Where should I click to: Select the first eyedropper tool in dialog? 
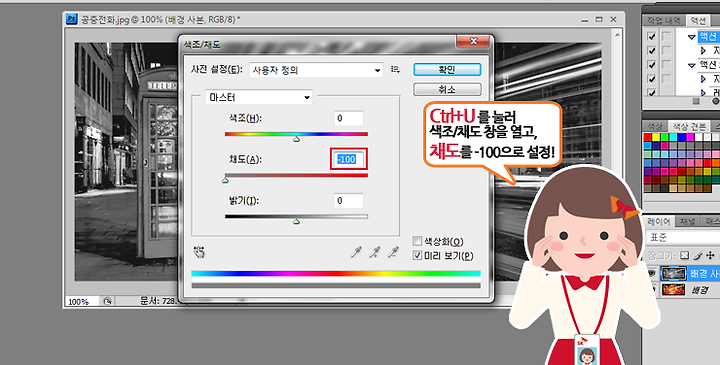(x=356, y=252)
